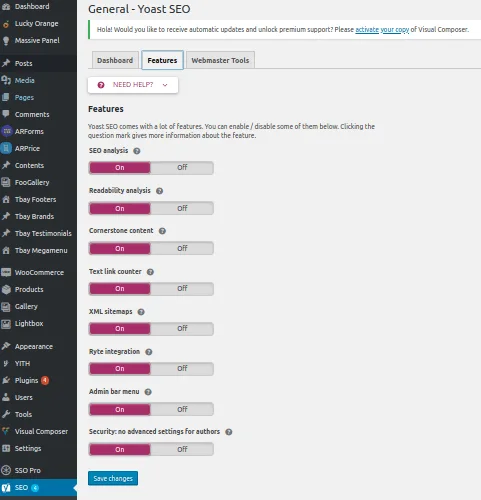The width and height of the screenshot is (481, 500).
Task: Click the FooGallery icon in sidebar
Action: pos(6,182)
